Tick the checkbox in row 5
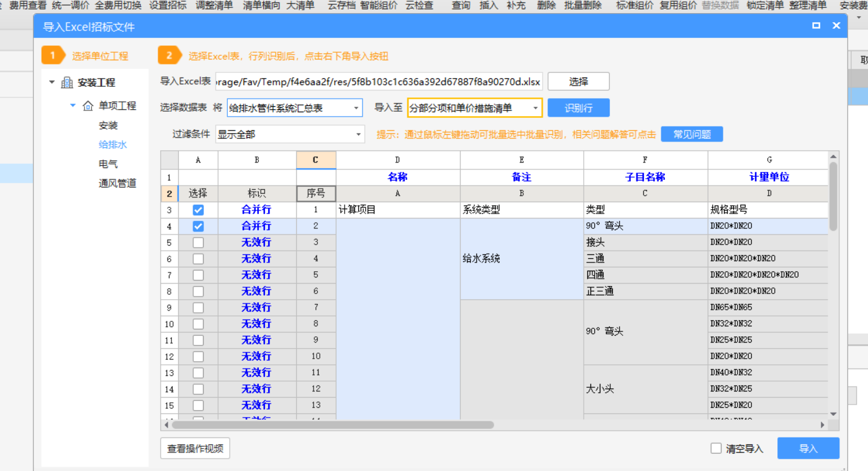This screenshot has width=868, height=471. click(198, 243)
